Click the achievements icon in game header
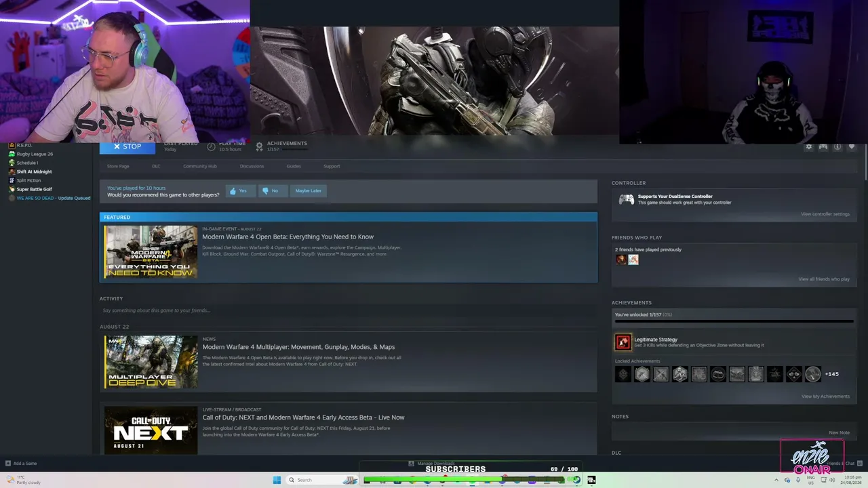 point(259,146)
